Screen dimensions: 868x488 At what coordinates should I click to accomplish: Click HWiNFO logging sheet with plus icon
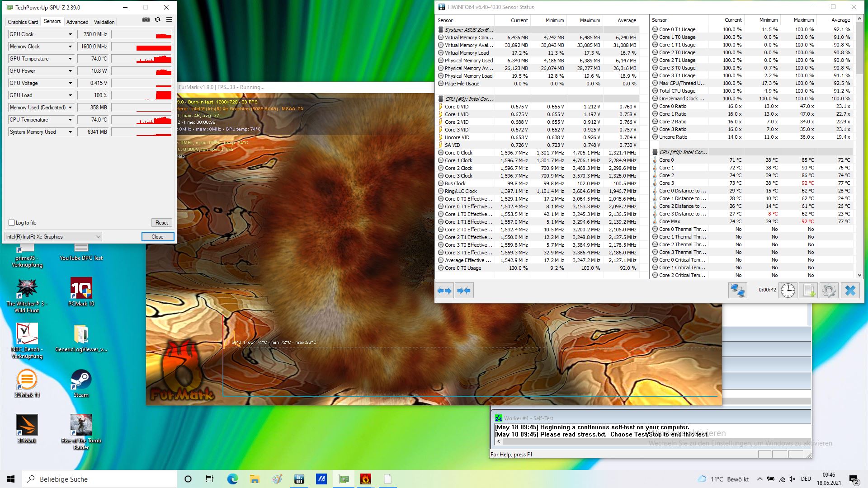click(x=808, y=290)
